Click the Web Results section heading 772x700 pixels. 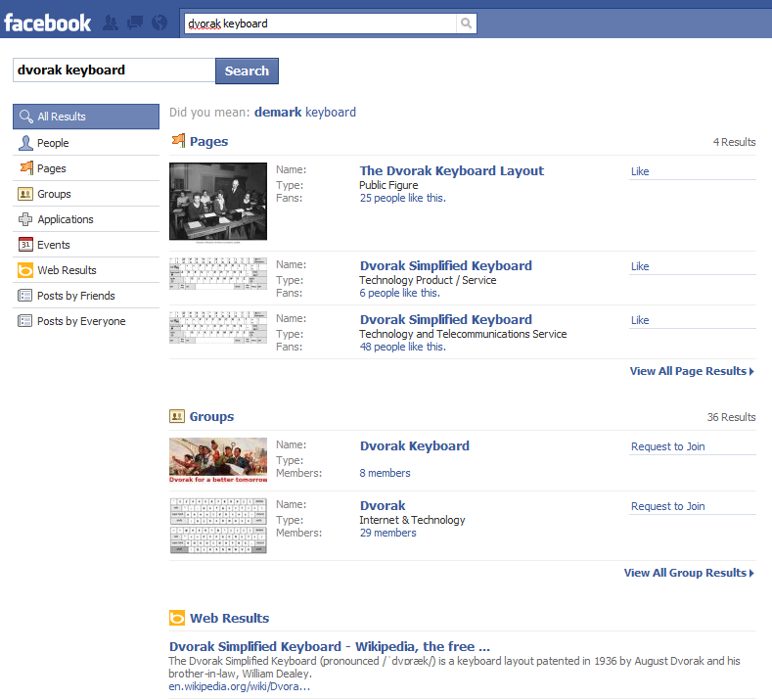[x=229, y=618]
